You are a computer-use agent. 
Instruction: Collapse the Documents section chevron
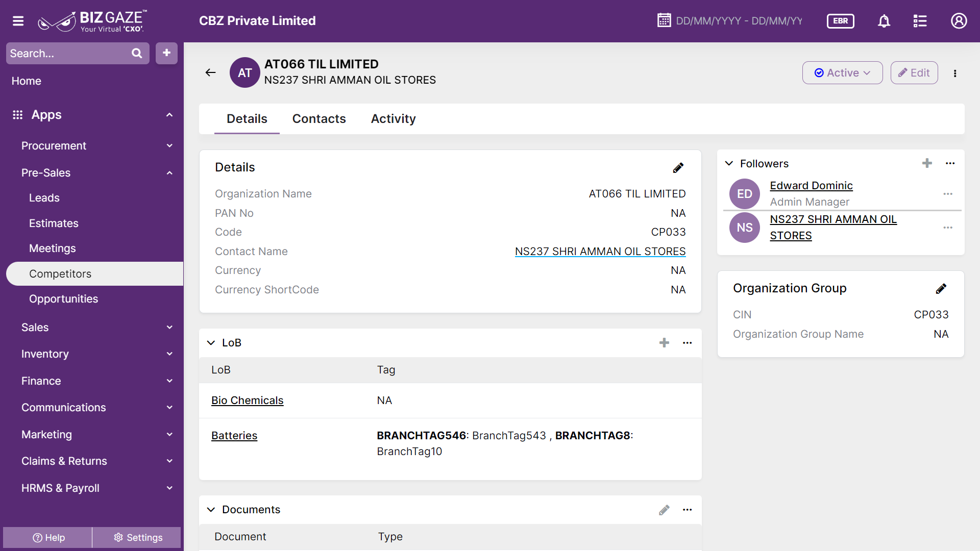click(x=211, y=510)
